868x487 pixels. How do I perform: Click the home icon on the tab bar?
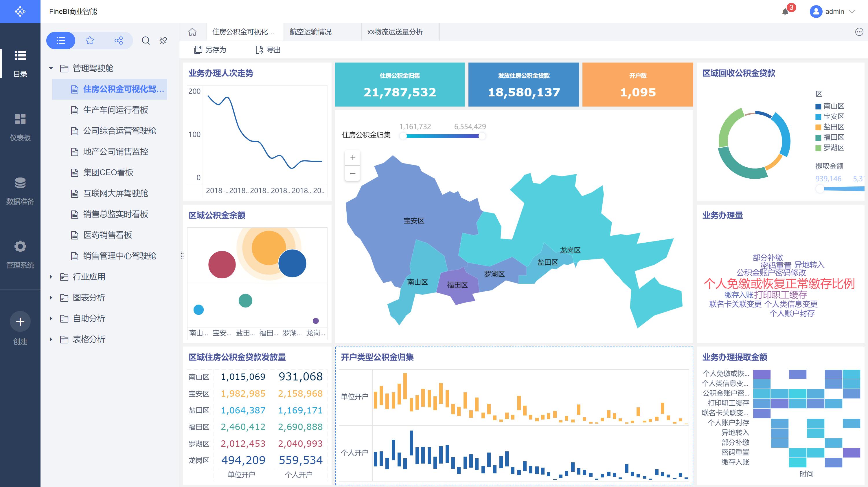[192, 32]
